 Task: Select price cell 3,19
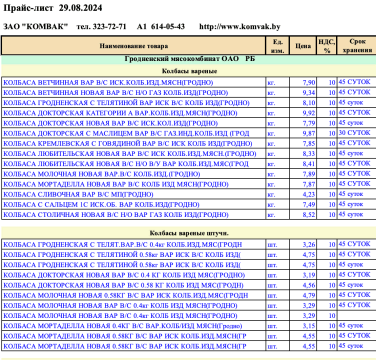pos(303,275)
